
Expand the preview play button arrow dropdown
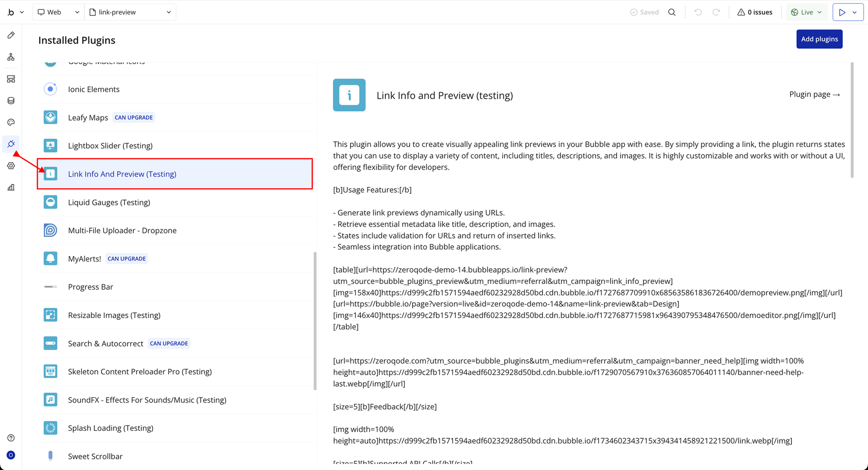coord(855,12)
